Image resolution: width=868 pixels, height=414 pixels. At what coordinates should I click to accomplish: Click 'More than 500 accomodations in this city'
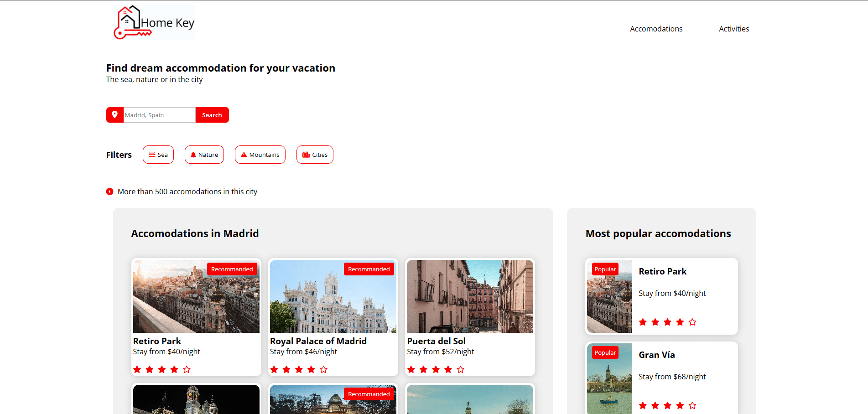187,191
